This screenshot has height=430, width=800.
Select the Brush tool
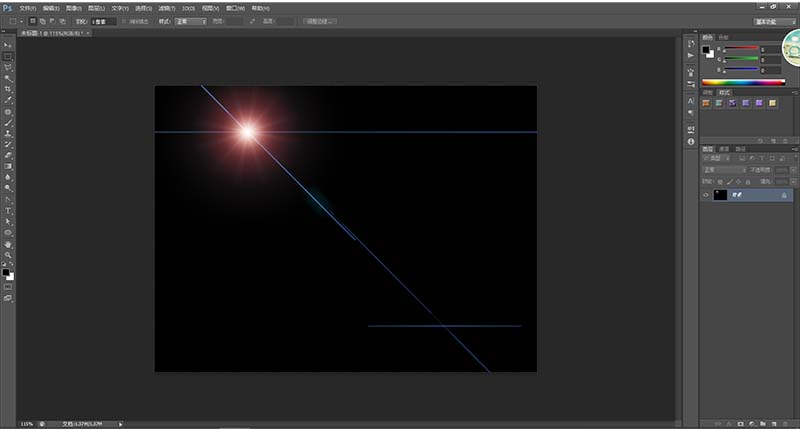coord(8,123)
